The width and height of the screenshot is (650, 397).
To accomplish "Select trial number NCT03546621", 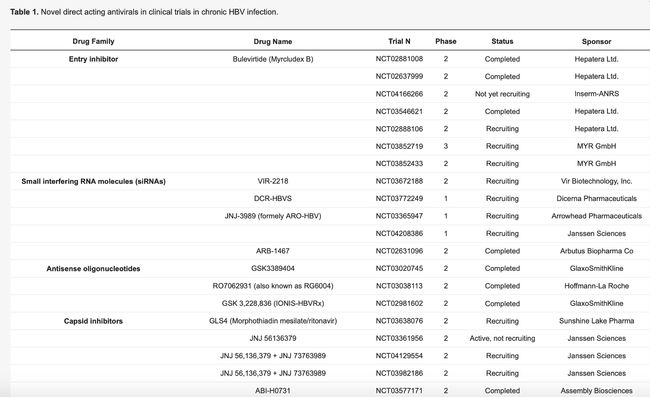I will pyautogui.click(x=399, y=111).
